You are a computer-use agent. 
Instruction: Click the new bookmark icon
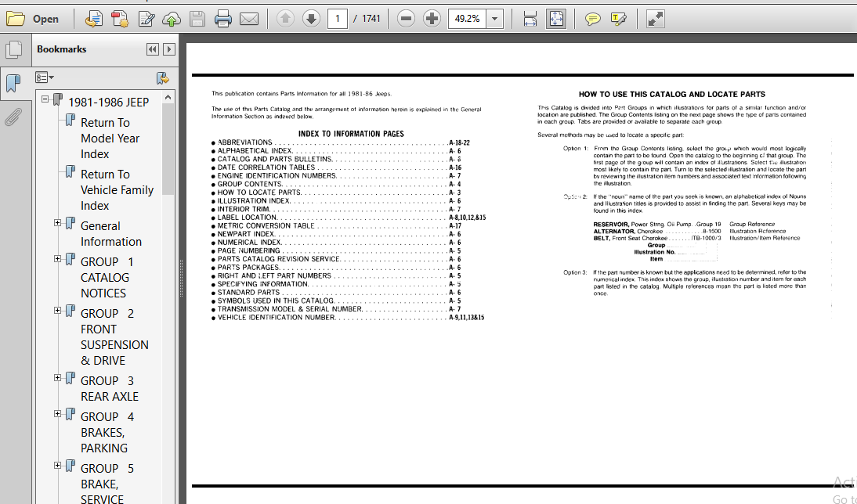pyautogui.click(x=162, y=77)
